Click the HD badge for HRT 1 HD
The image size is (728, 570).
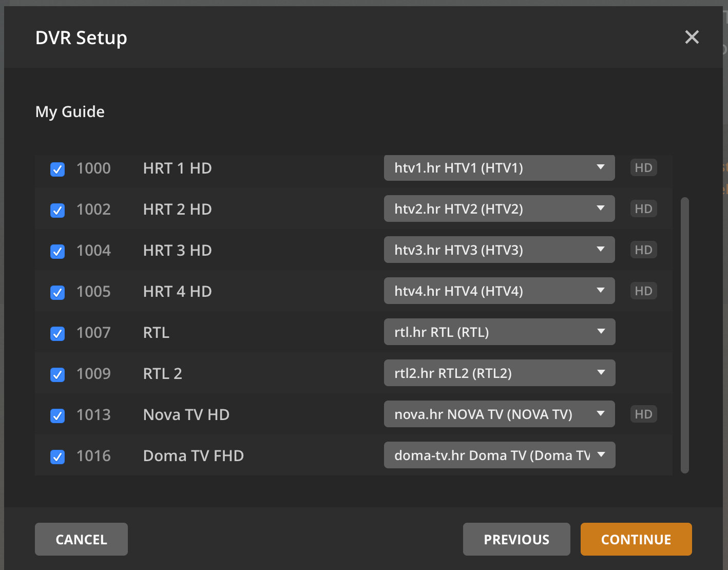click(643, 167)
